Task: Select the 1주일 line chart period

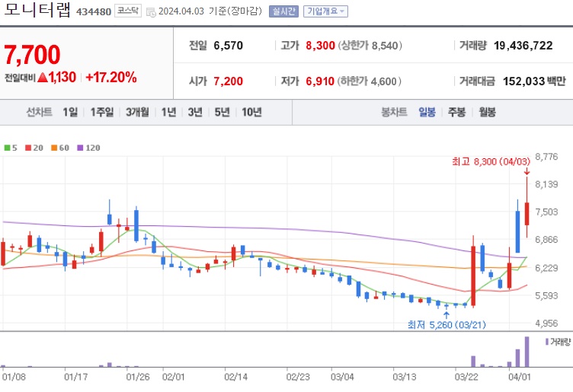Action: coord(102,112)
